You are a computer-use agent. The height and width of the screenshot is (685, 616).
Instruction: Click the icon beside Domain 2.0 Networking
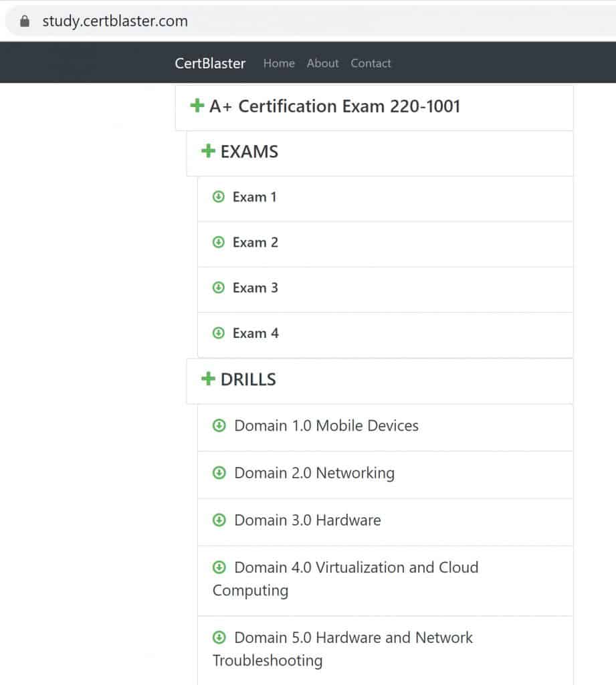[x=219, y=473]
